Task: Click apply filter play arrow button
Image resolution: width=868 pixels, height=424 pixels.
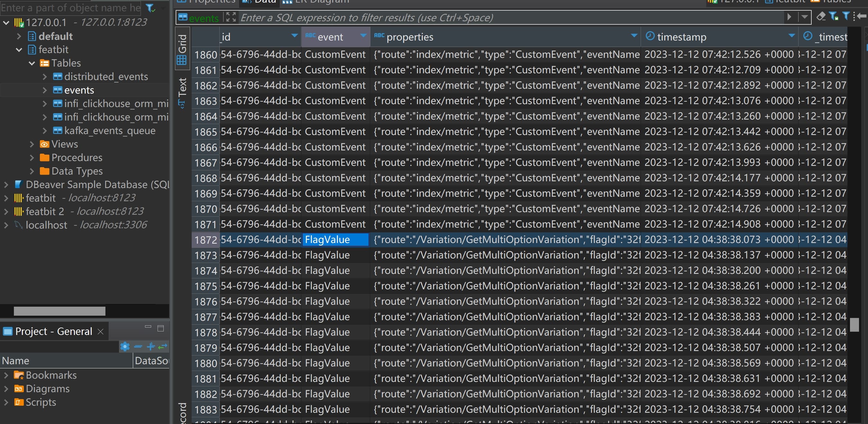Action: click(789, 17)
